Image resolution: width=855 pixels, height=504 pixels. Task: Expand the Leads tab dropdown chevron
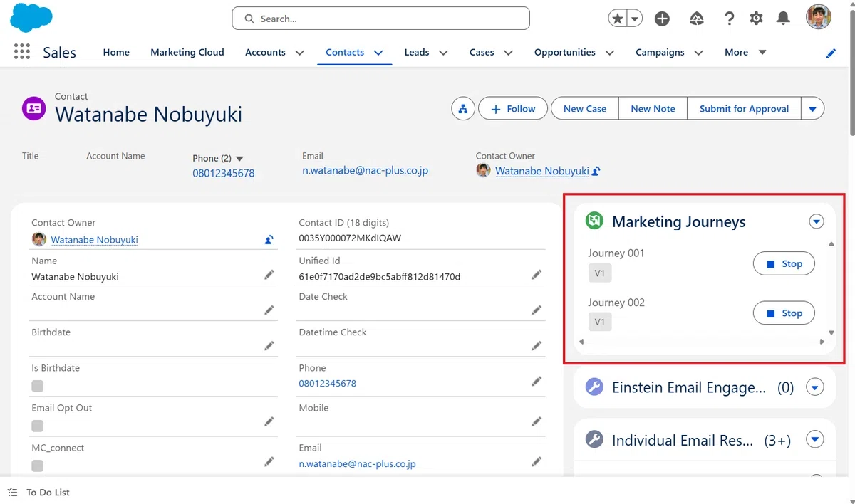pos(443,53)
